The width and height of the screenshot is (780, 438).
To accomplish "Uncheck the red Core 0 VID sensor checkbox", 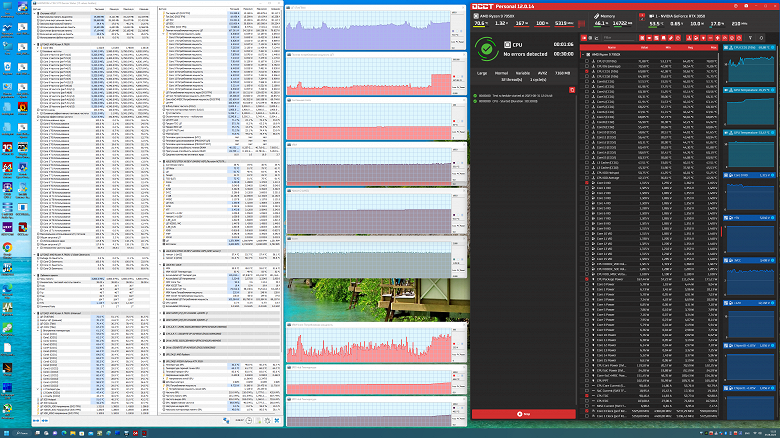I will click(587, 183).
